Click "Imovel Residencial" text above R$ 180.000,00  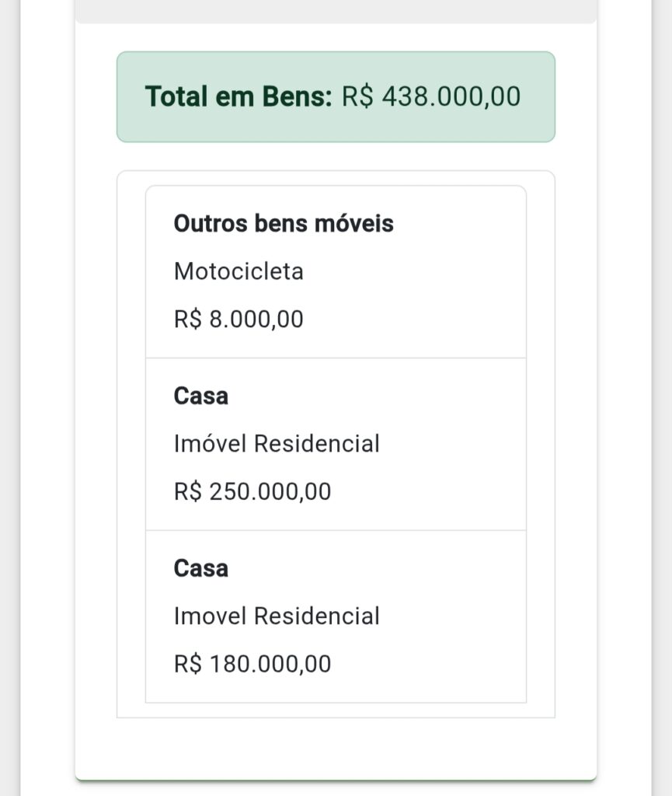[x=277, y=616]
